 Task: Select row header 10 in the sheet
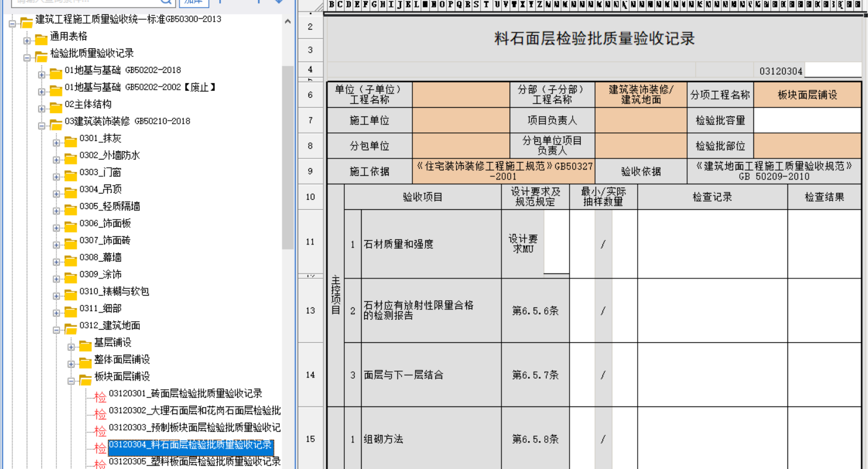point(310,197)
